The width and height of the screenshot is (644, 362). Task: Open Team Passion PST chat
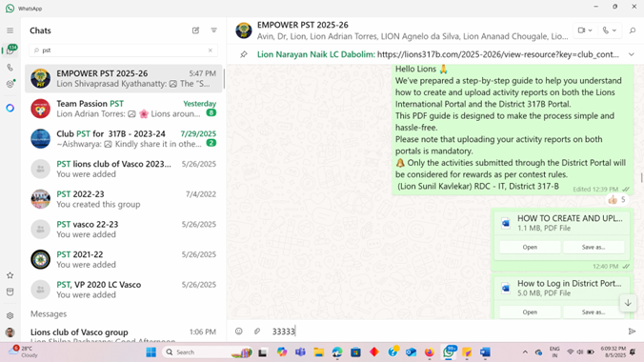(x=123, y=109)
